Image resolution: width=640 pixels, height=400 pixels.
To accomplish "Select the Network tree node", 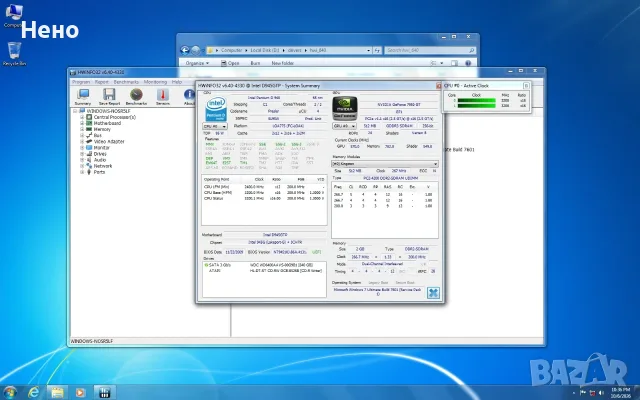I will point(103,166).
